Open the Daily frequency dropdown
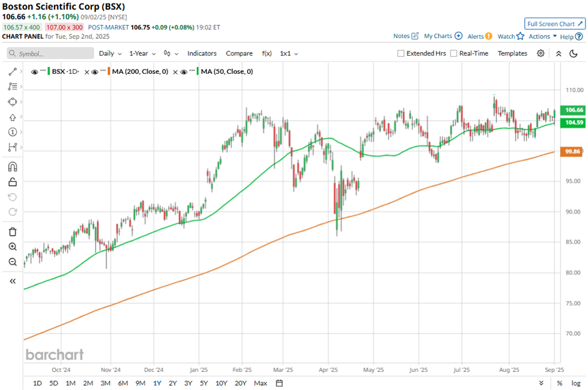Screen dimensions: 588x390 point(110,53)
